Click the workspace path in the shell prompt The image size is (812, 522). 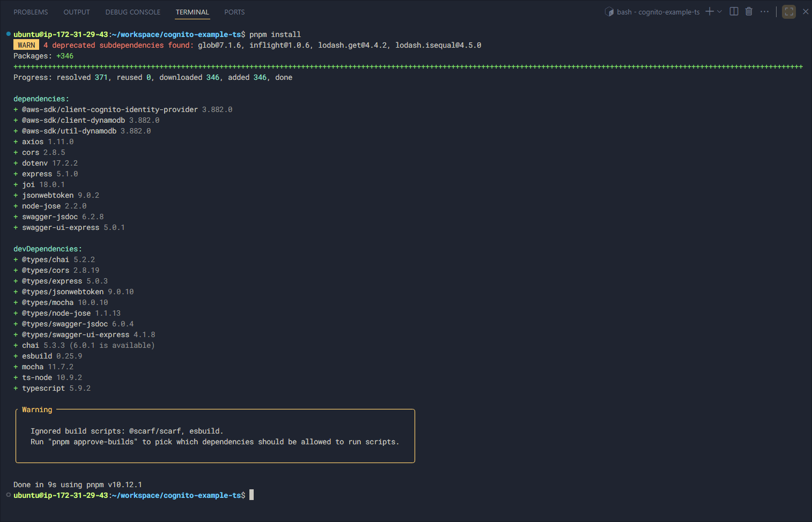point(178,34)
